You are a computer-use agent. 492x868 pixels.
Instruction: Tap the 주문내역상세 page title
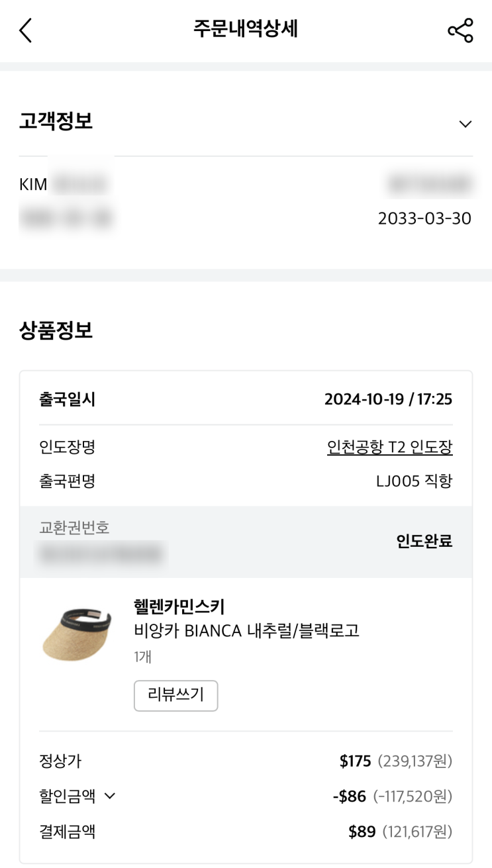point(246,30)
